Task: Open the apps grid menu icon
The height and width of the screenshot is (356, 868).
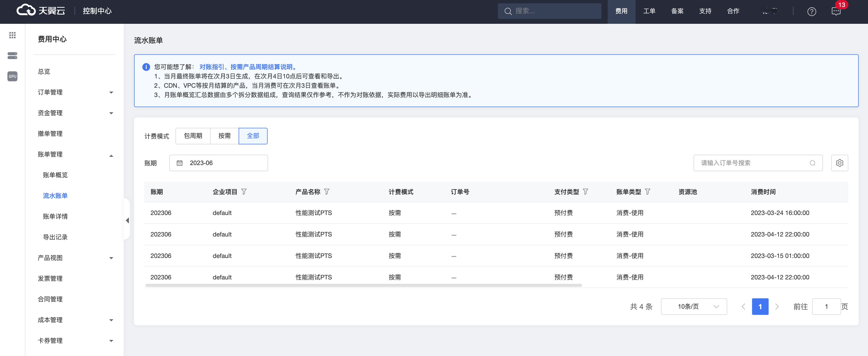Action: pos(12,35)
